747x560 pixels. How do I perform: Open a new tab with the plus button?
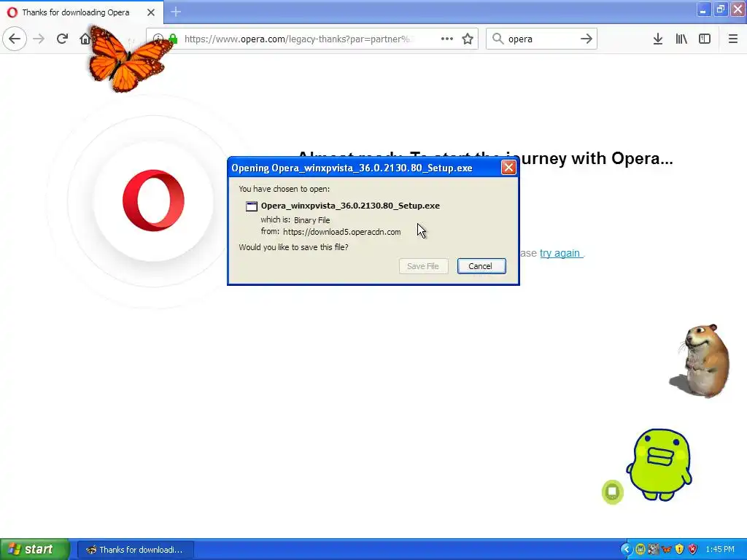coord(176,12)
